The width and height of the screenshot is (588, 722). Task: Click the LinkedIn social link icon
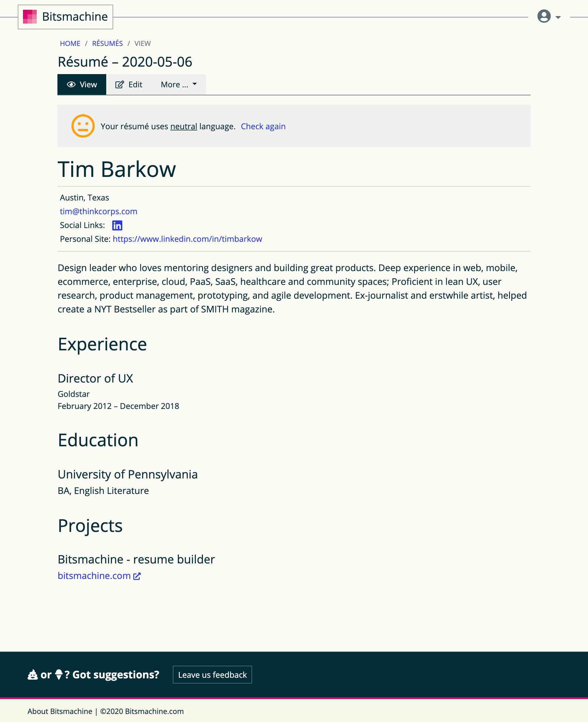pos(117,225)
